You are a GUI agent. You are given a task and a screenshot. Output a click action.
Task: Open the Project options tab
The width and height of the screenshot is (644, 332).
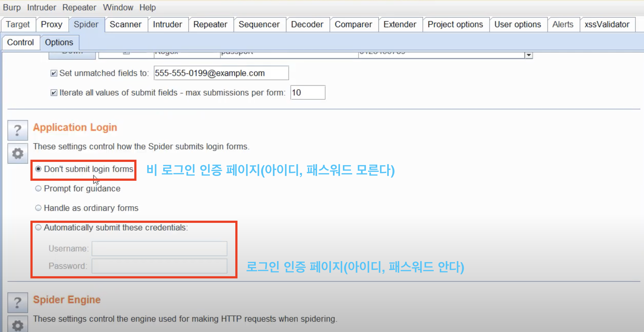pyautogui.click(x=455, y=25)
